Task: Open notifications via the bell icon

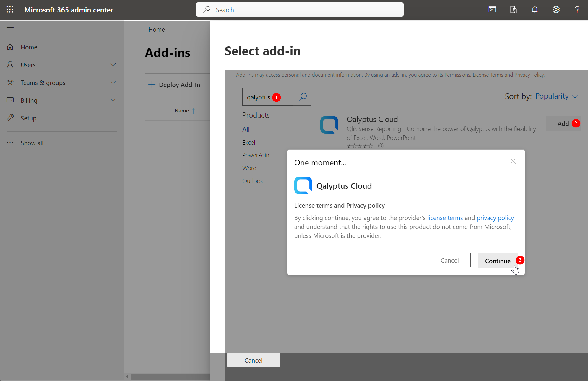Action: tap(535, 9)
